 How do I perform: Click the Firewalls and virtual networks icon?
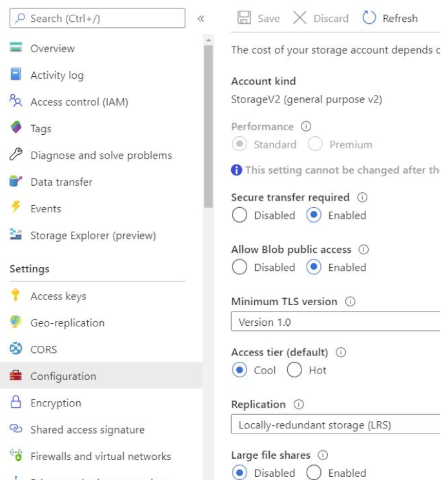[15, 455]
